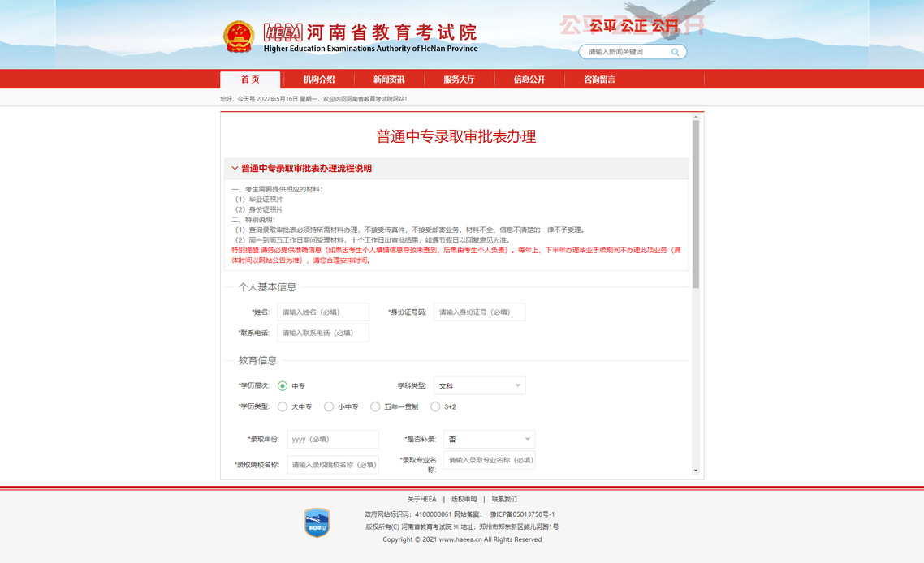The height and width of the screenshot is (563, 924).
Task: Select the 3+2 radio option
Action: pos(435,406)
